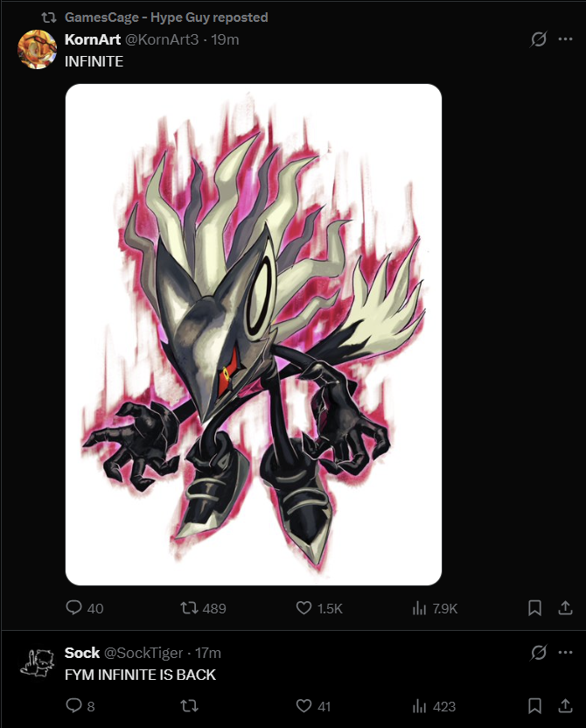Like Sock's reply with 41 likes

click(313, 706)
